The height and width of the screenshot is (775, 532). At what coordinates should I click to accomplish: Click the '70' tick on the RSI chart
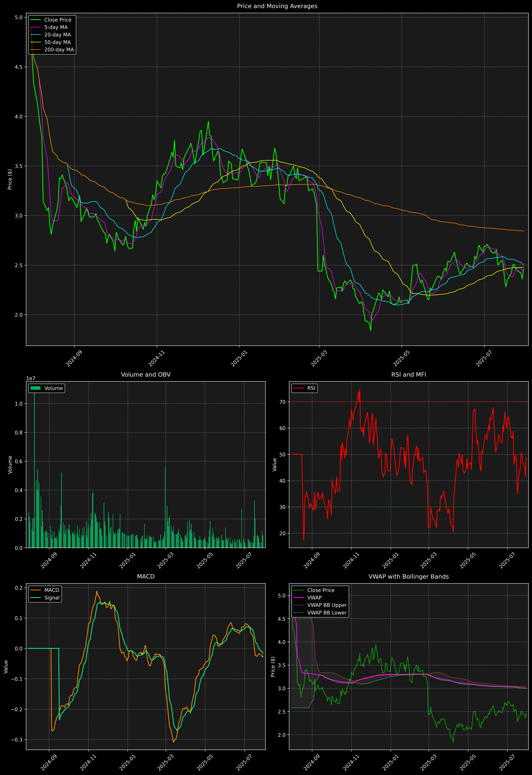tap(283, 402)
